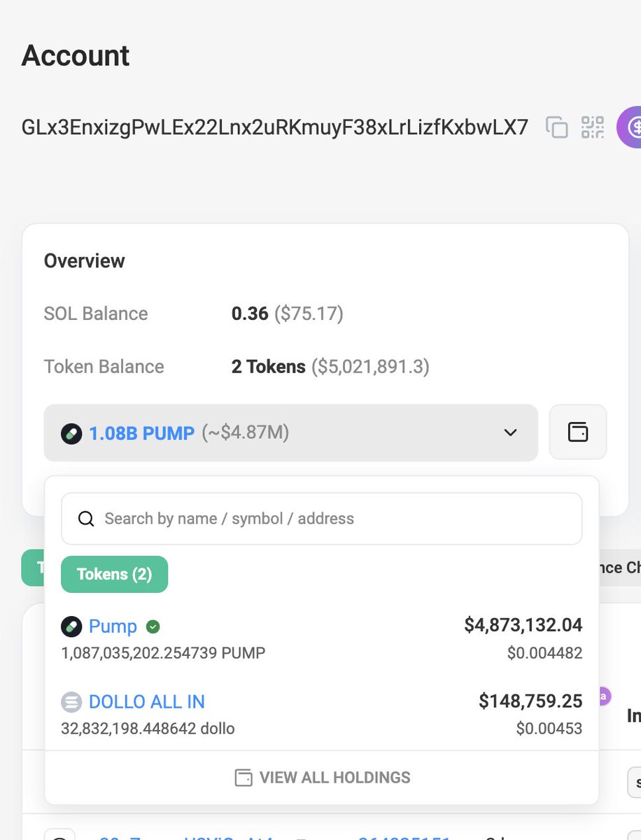Click the $0.004482 Pump price
Image resolution: width=641 pixels, height=840 pixels.
[x=545, y=653]
